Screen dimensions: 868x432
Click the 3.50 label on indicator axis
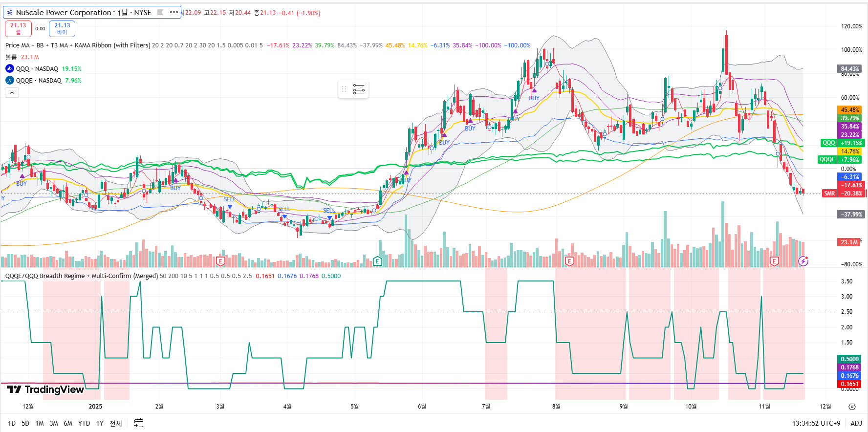point(846,281)
